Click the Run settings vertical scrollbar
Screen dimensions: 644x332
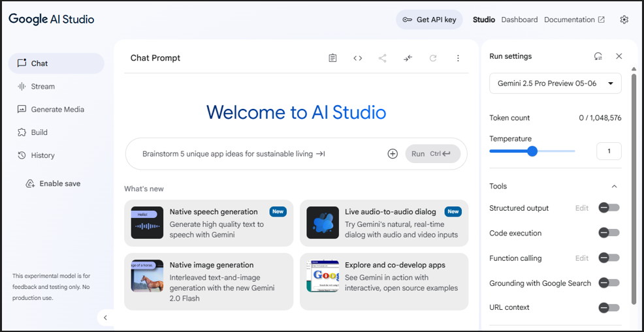pos(634,188)
